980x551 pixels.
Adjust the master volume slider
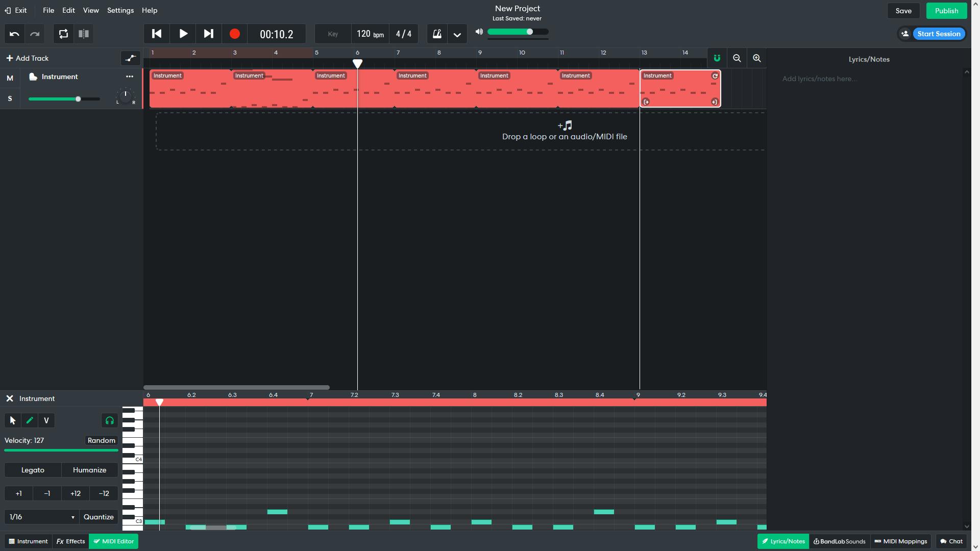[530, 32]
